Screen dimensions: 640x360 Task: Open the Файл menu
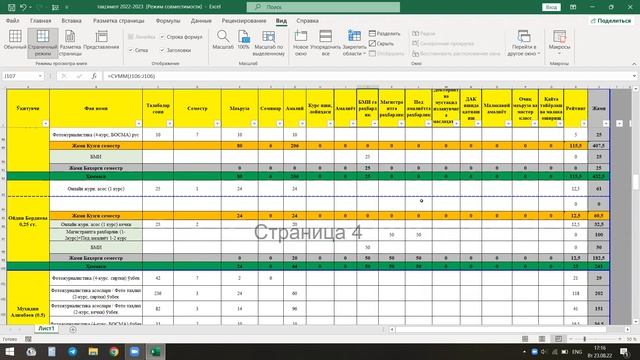click(x=13, y=20)
